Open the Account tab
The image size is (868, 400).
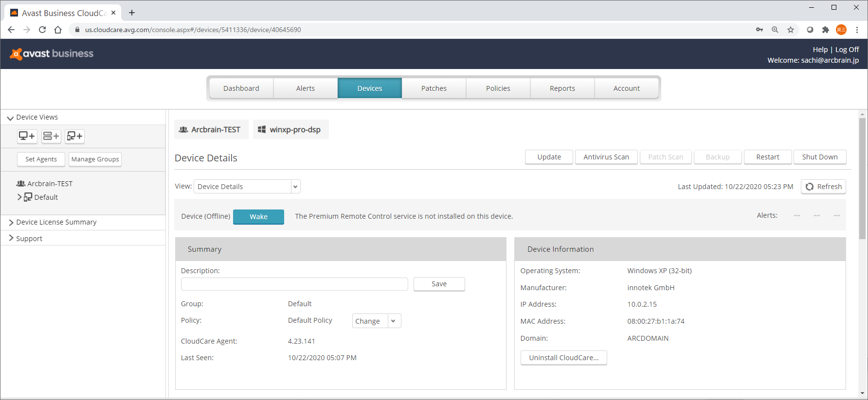click(627, 88)
